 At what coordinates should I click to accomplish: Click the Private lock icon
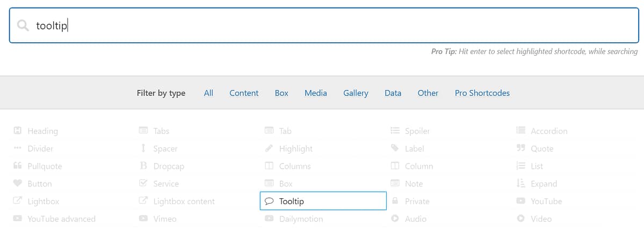click(x=395, y=201)
